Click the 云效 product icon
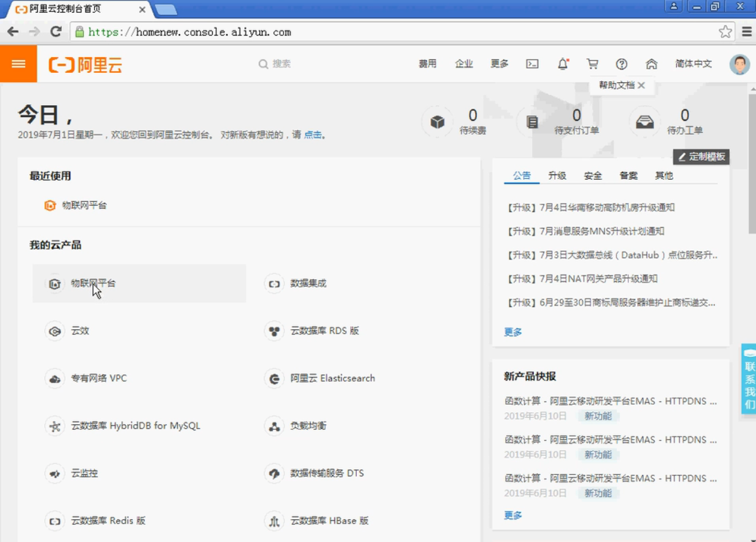 [x=55, y=331]
